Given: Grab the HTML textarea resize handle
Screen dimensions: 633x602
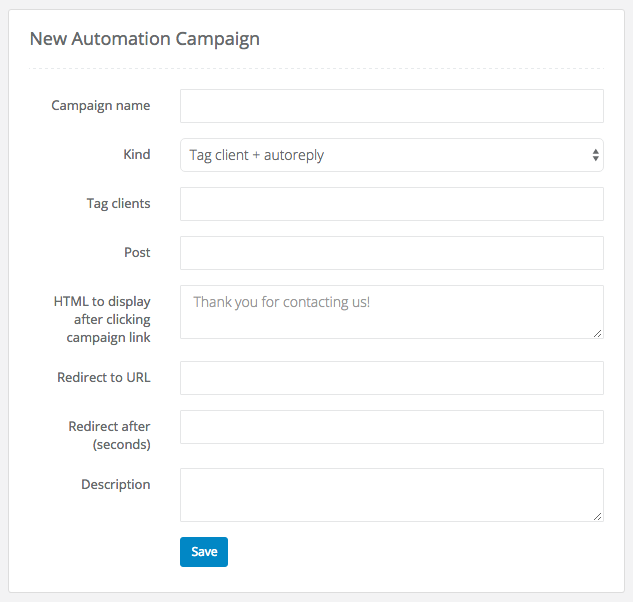Looking at the screenshot, I should coord(598,333).
